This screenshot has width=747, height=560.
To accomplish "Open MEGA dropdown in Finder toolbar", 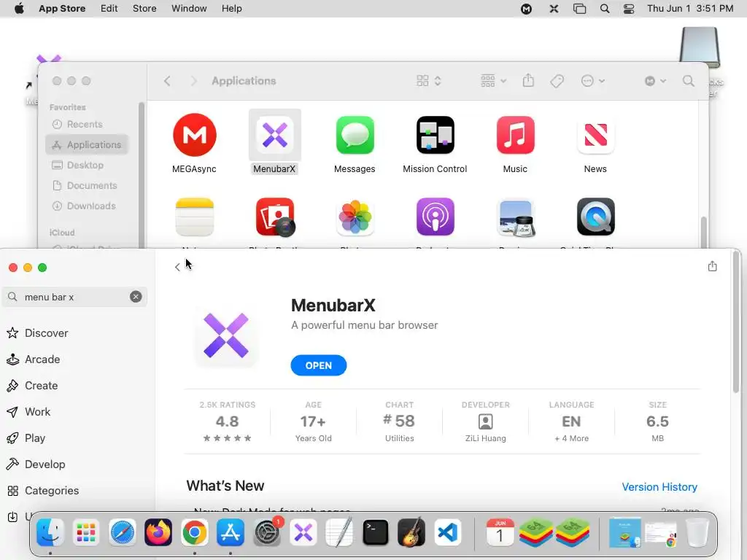I will pyautogui.click(x=655, y=81).
